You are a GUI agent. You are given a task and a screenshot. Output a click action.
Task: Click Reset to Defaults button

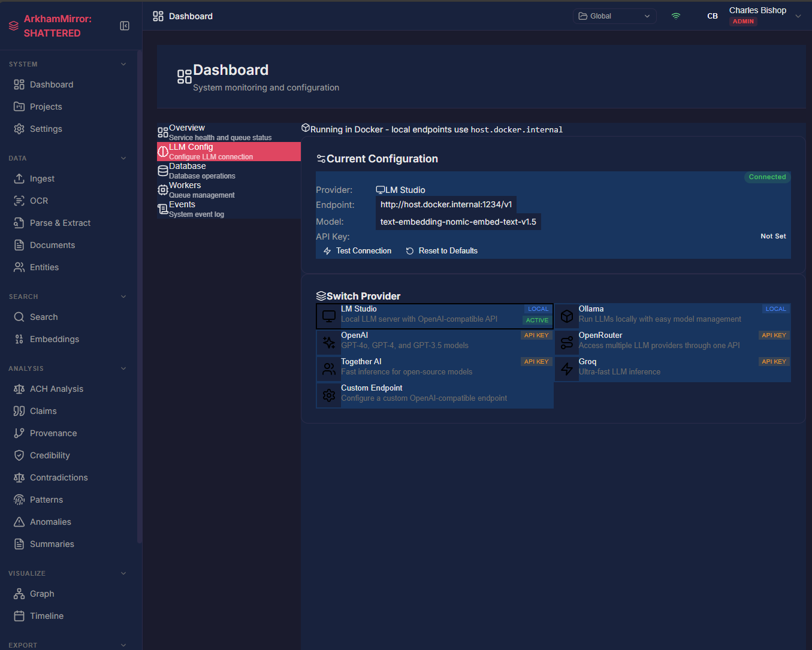coord(442,251)
